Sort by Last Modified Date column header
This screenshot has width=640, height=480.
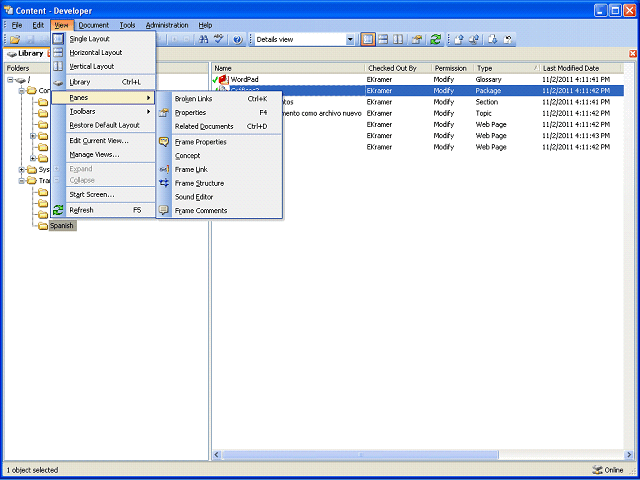(581, 68)
